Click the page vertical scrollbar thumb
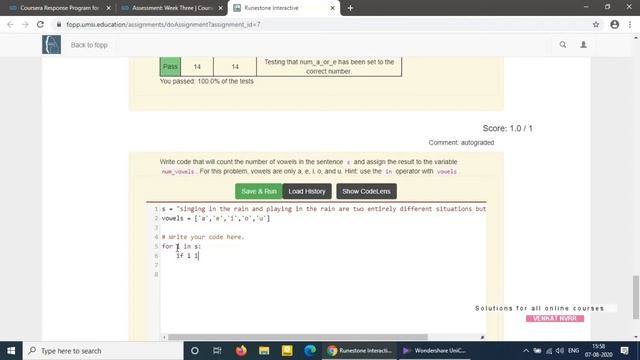This screenshot has width=640, height=360. [x=636, y=297]
